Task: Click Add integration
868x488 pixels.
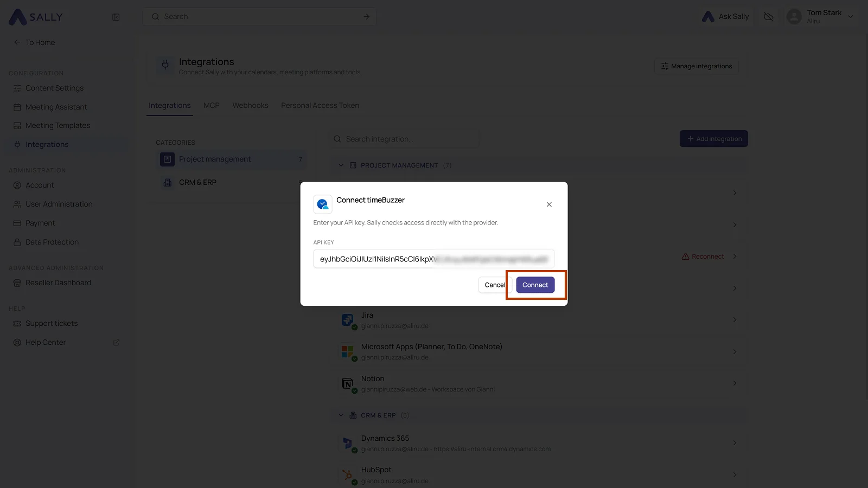Action: (x=714, y=139)
